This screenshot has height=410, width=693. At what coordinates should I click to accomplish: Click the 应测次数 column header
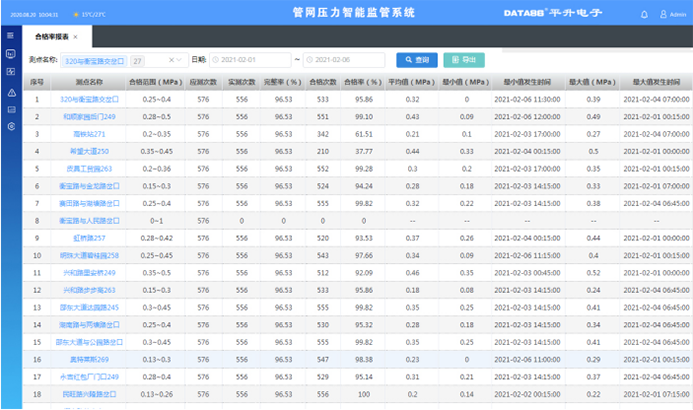click(x=203, y=82)
